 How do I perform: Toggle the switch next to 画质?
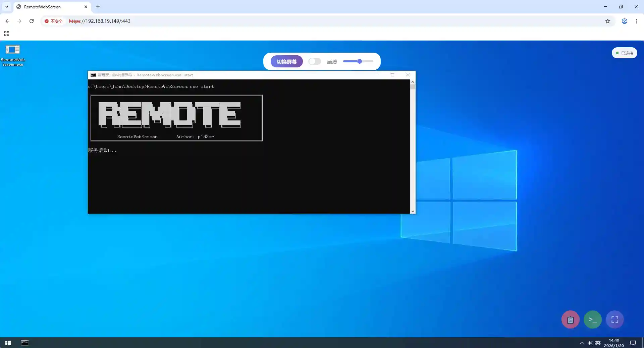click(315, 61)
